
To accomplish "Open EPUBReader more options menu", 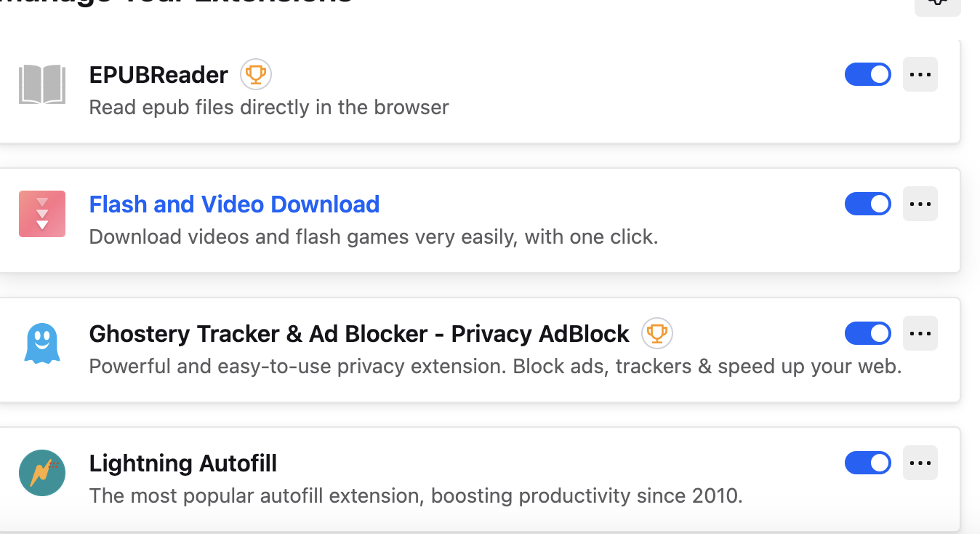I will [x=920, y=74].
